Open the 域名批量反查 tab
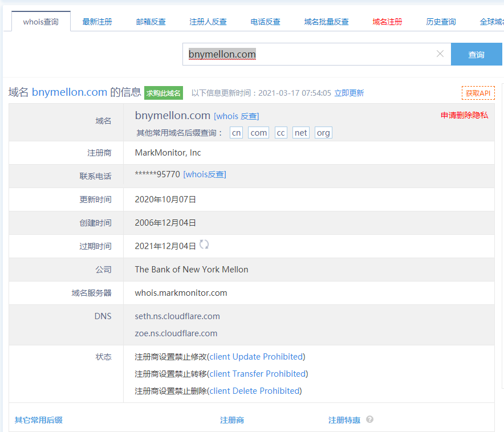 point(326,22)
